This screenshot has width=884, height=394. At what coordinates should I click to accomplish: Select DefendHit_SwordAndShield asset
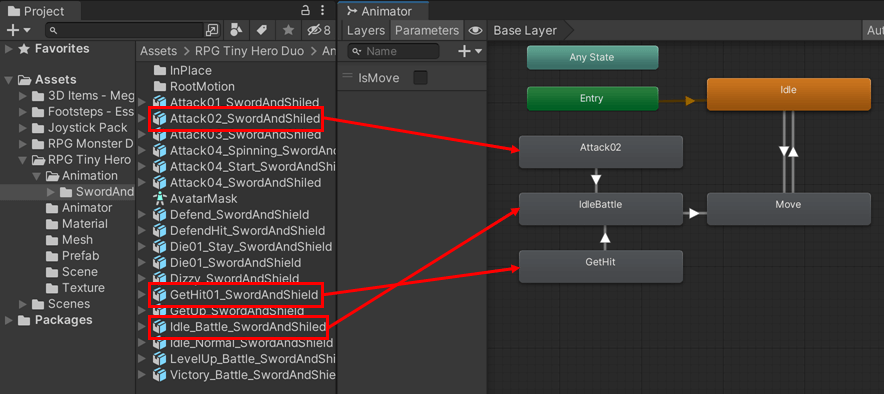point(239,231)
